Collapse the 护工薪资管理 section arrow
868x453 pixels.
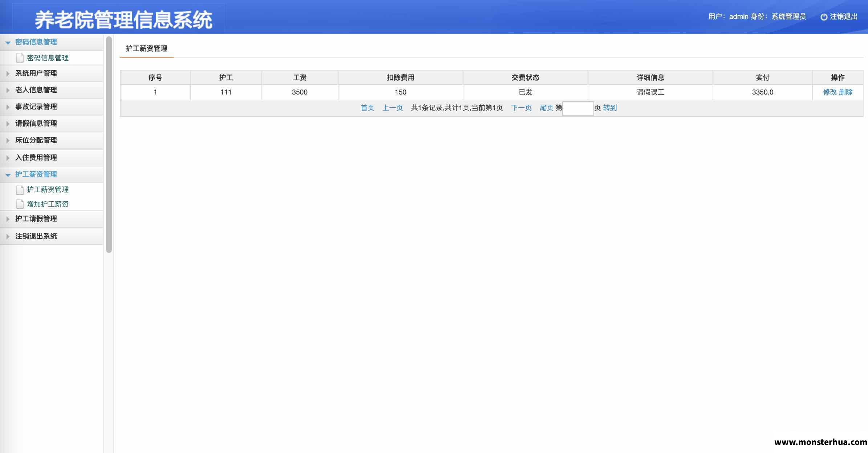point(8,175)
